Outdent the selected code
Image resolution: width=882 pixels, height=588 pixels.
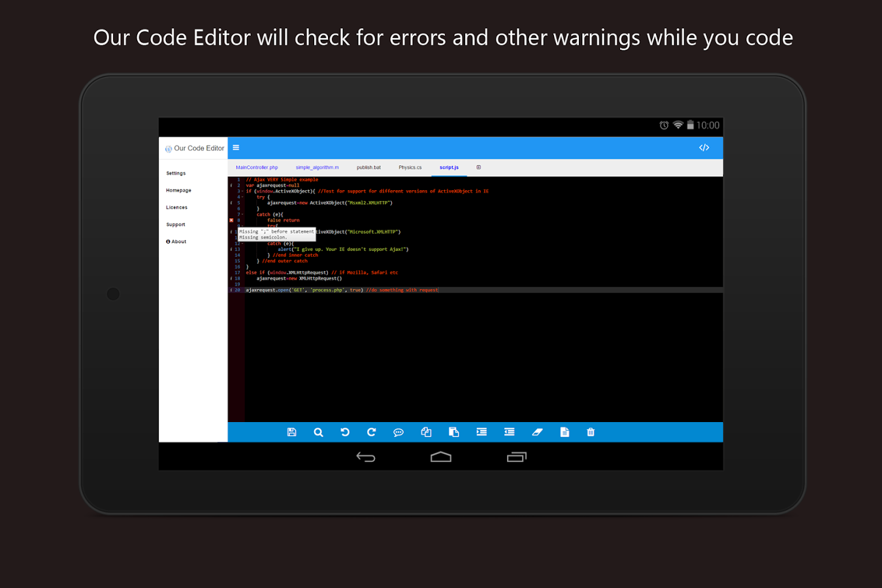pyautogui.click(x=509, y=432)
